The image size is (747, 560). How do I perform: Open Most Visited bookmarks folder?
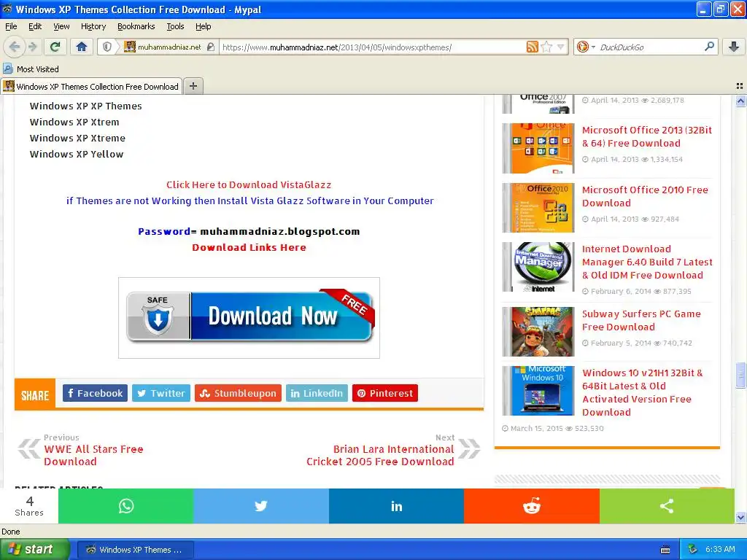click(31, 69)
